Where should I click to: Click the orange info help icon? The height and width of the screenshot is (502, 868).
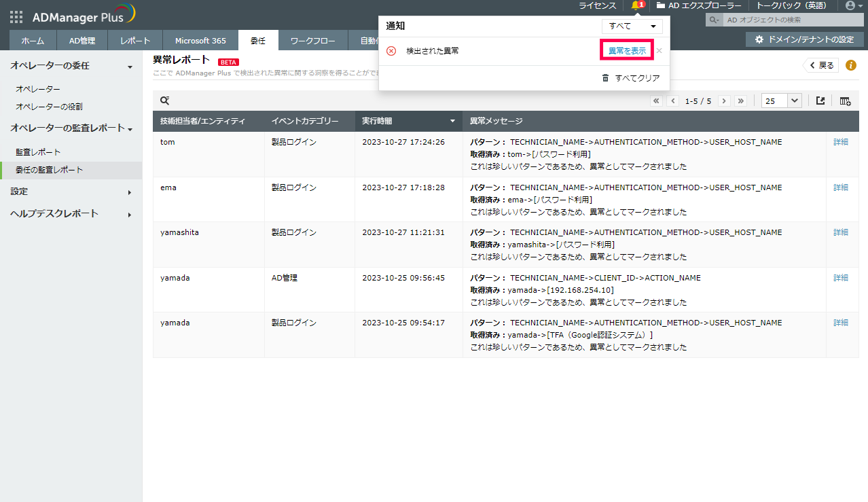coord(850,65)
